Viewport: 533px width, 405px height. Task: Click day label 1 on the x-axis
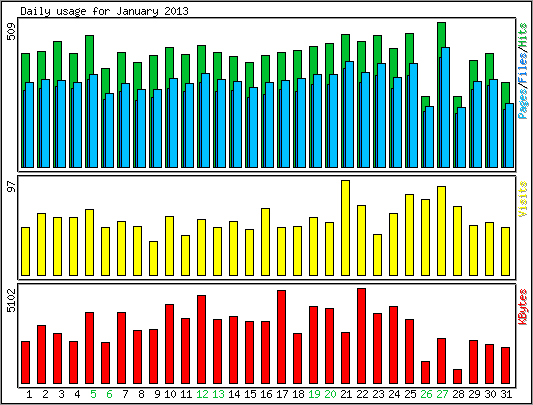(x=29, y=394)
